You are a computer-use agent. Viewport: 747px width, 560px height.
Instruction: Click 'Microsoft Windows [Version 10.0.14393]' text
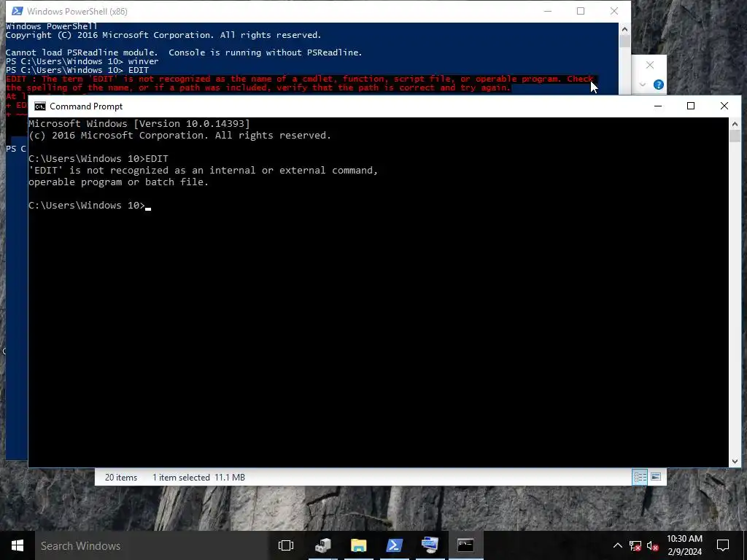click(x=139, y=124)
